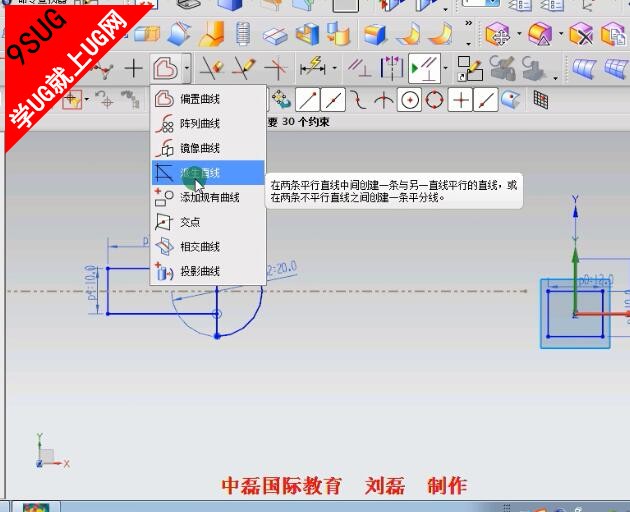Toggle the Point on Curve snap option
The width and height of the screenshot is (630, 512).
coord(486,99)
